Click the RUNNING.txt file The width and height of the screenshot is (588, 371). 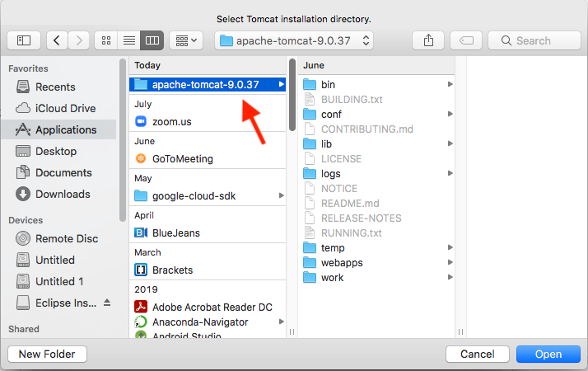[376, 232]
